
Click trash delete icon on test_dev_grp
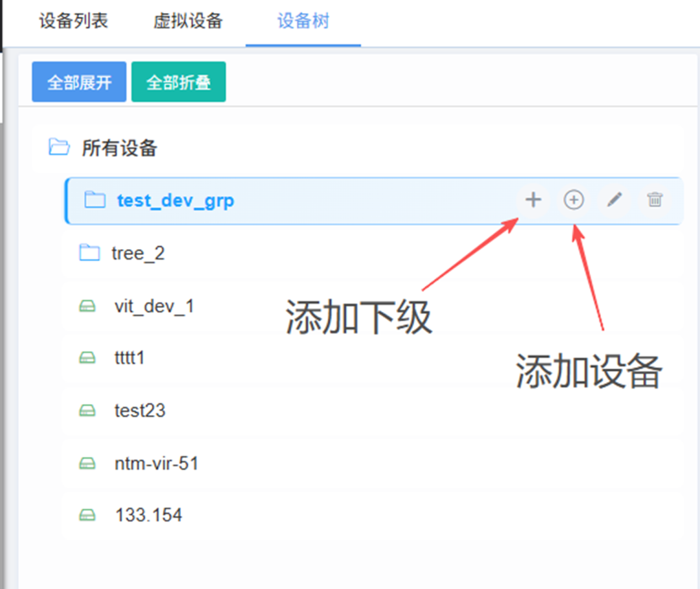[655, 200]
